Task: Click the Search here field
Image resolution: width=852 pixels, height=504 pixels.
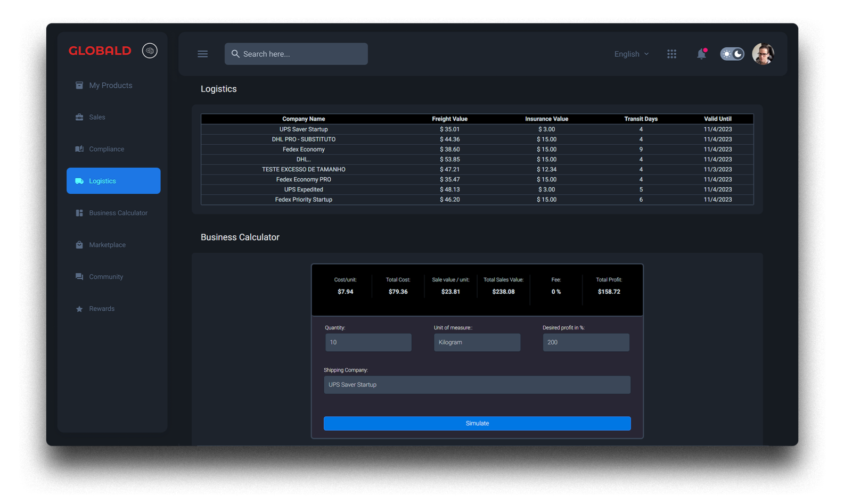Action: coord(296,54)
